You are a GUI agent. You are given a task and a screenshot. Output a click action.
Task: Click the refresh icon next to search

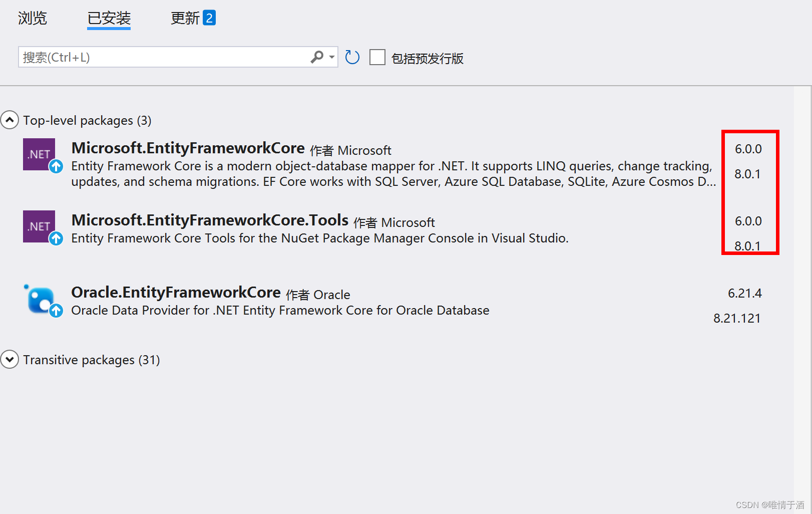click(x=352, y=57)
